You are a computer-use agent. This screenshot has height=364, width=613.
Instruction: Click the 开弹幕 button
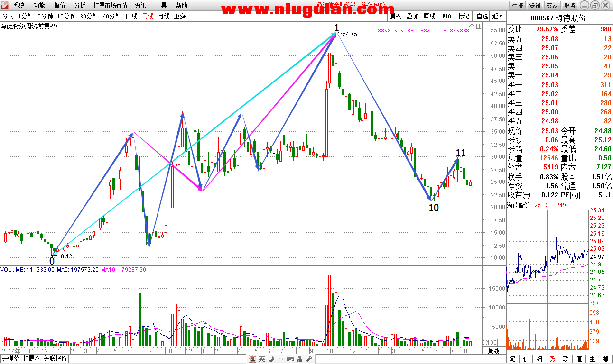10,359
